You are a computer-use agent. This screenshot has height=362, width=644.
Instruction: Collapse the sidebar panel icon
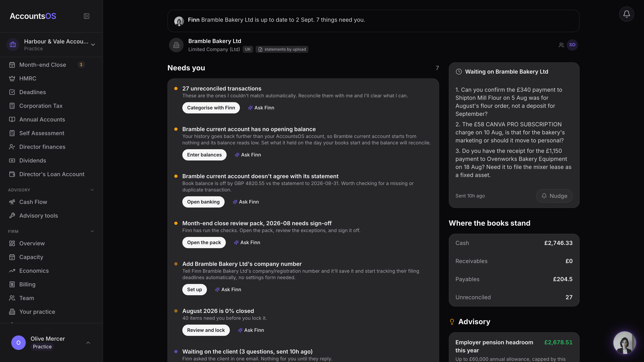[x=87, y=16]
